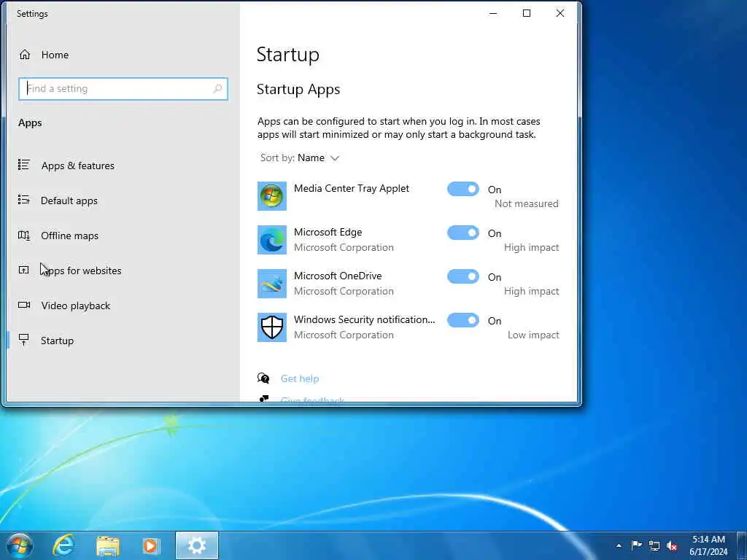The image size is (747, 560).
Task: Click the Media Center Tray Applet icon
Action: (272, 195)
